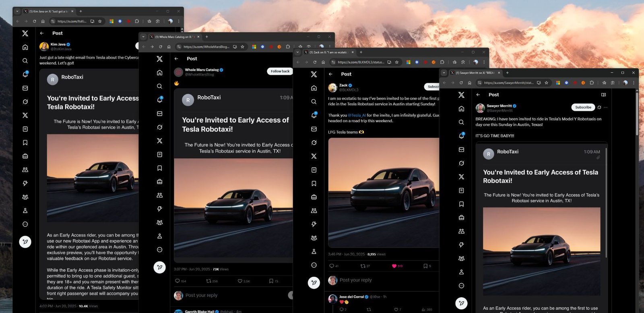644x313 pixels.
Task: Like Jose del Corral's reply with 7 likes
Action: 396,309
